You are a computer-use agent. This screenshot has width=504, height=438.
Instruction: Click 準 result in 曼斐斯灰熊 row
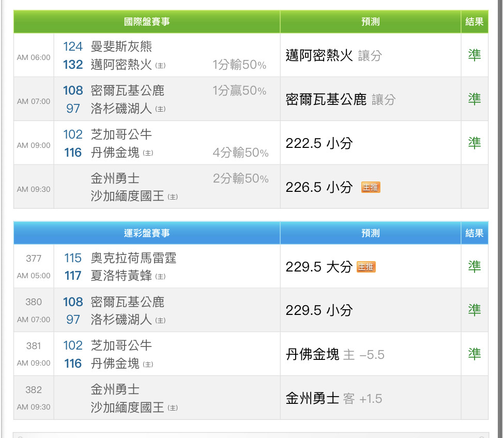click(475, 55)
